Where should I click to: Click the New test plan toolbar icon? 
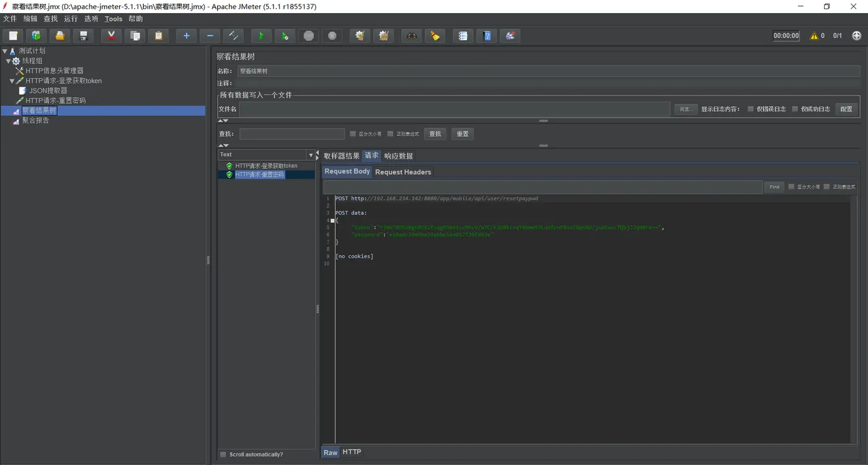13,35
